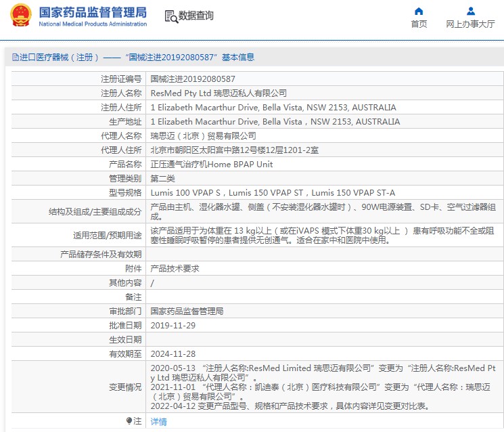Click the intended use text starting 该产品适用于

pyautogui.click(x=322, y=235)
